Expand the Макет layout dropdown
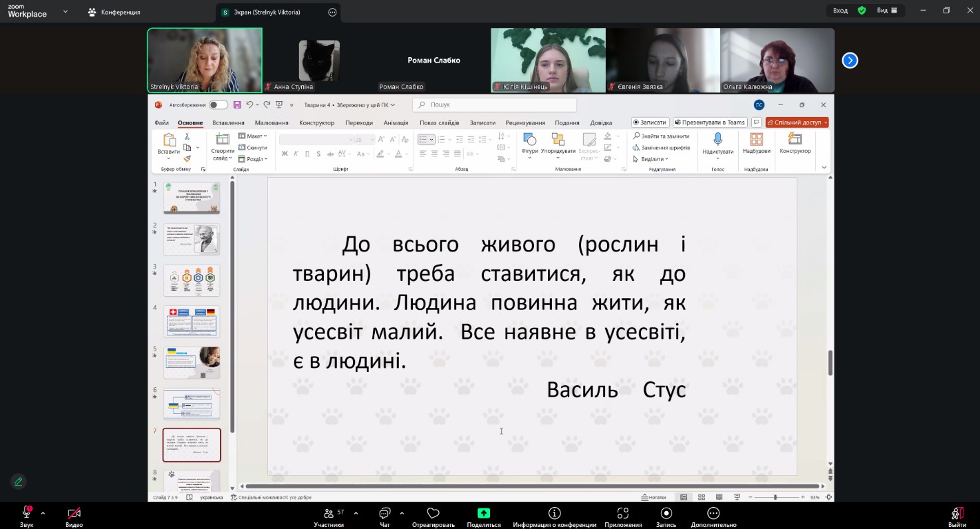This screenshot has height=529, width=980. point(253,136)
